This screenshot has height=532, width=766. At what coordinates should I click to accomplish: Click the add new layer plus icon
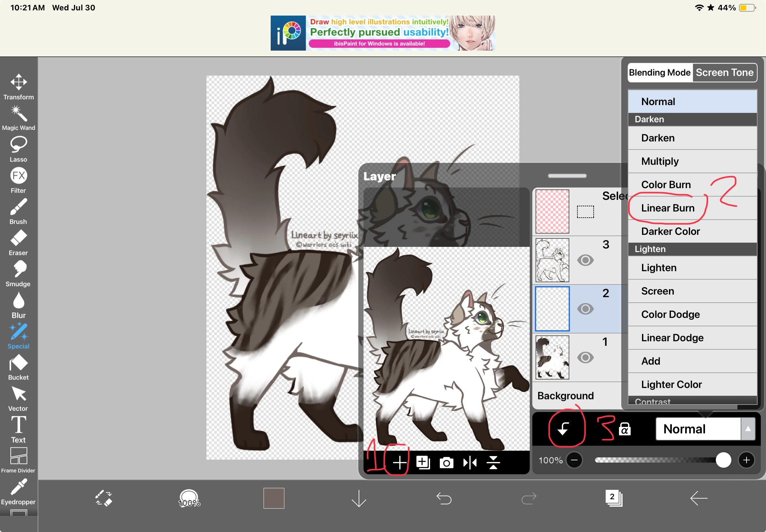pos(399,463)
